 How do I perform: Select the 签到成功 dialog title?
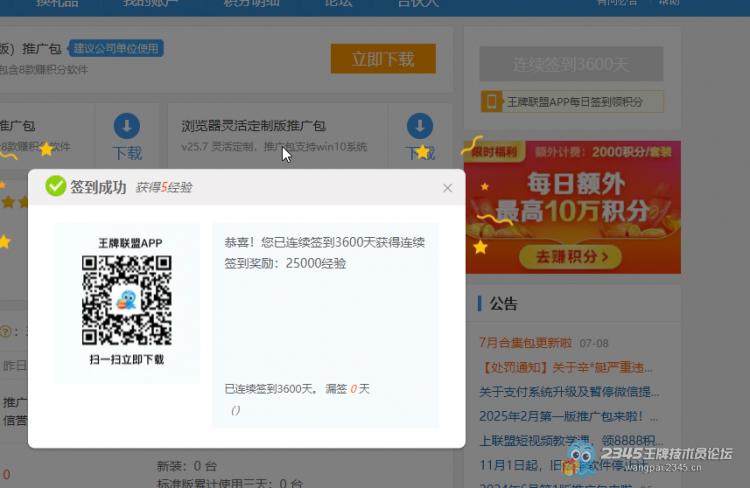click(98, 187)
